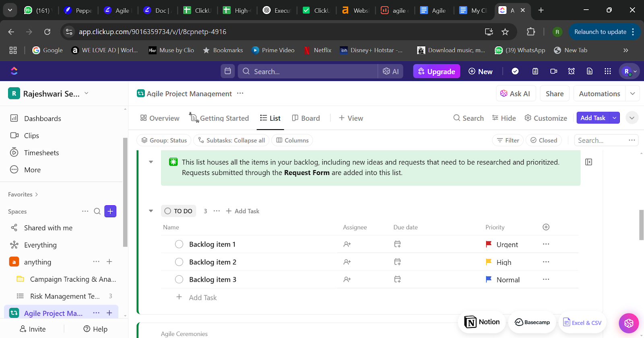This screenshot has width=644, height=338.
Task: Open the Add Task dropdown arrow
Action: point(615,118)
